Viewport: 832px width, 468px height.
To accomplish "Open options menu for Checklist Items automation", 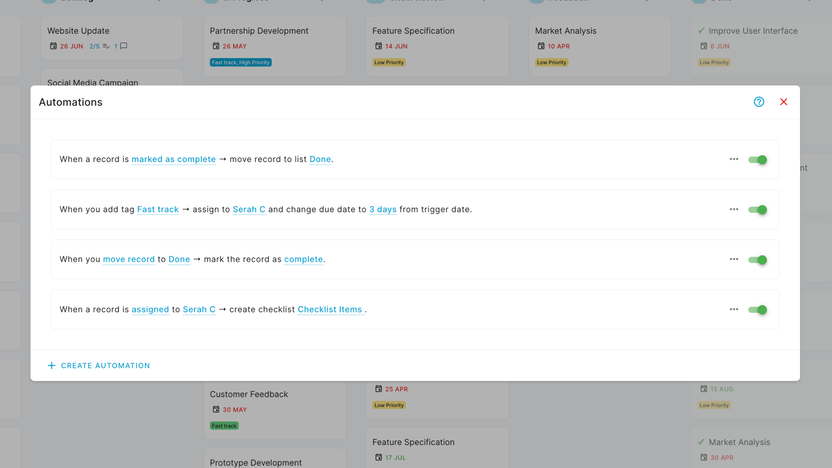I will tap(734, 309).
